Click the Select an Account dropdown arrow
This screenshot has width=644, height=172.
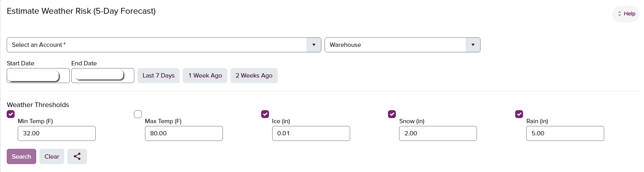pyautogui.click(x=314, y=45)
